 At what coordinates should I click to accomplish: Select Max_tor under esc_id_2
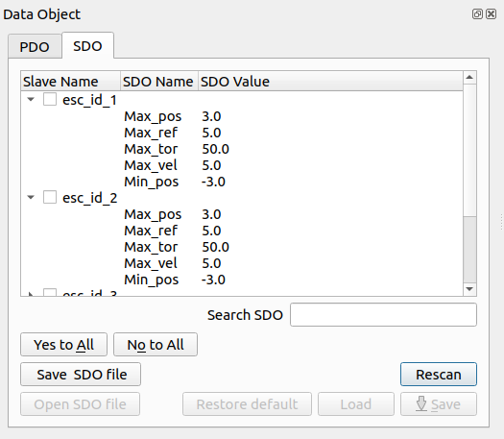(x=151, y=247)
